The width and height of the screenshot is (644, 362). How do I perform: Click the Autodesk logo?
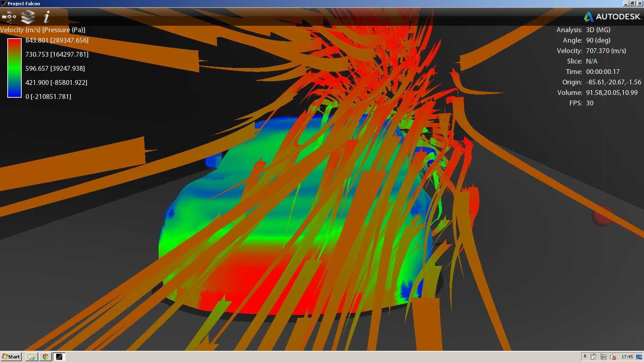(x=612, y=16)
